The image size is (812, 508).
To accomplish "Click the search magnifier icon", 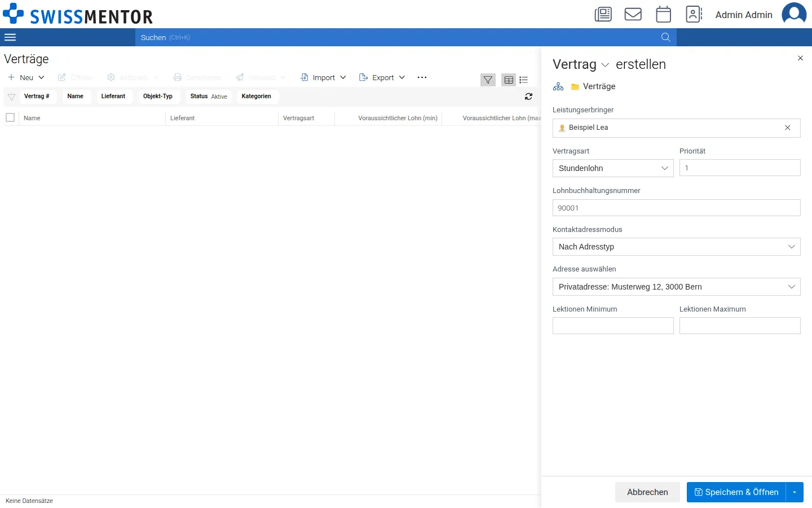I will click(665, 37).
